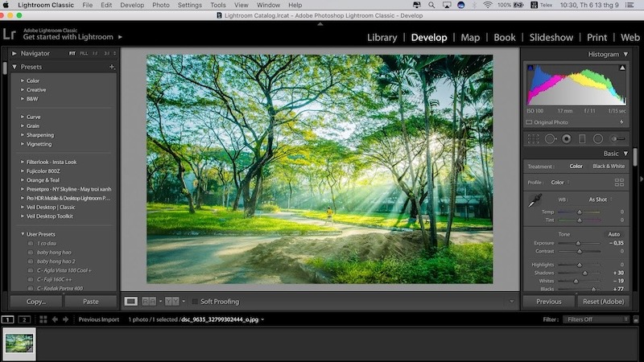Open the Filters Off dropdown
Image resolution: width=644 pixels, height=362 pixels.
[x=596, y=319]
